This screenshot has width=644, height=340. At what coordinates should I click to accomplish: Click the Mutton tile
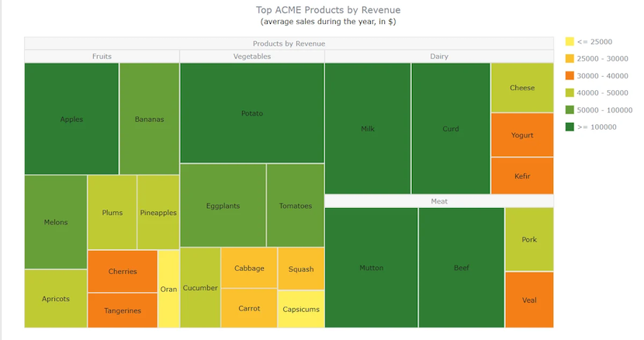[x=372, y=268]
